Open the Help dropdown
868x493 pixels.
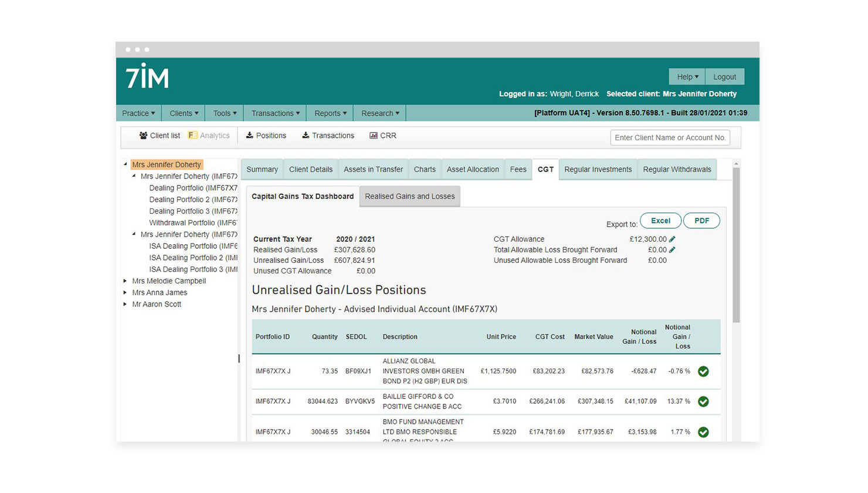(x=687, y=77)
